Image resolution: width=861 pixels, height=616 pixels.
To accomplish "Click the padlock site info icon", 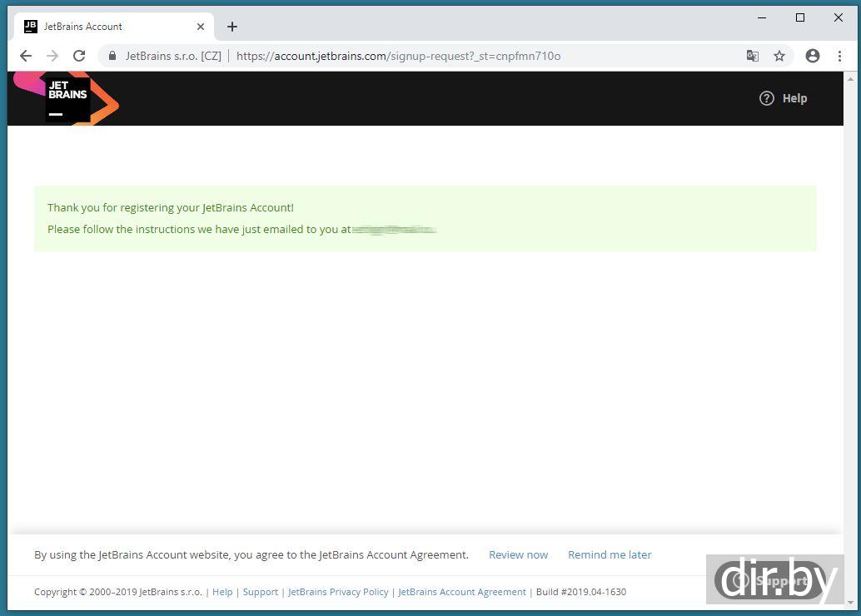I will 112,56.
